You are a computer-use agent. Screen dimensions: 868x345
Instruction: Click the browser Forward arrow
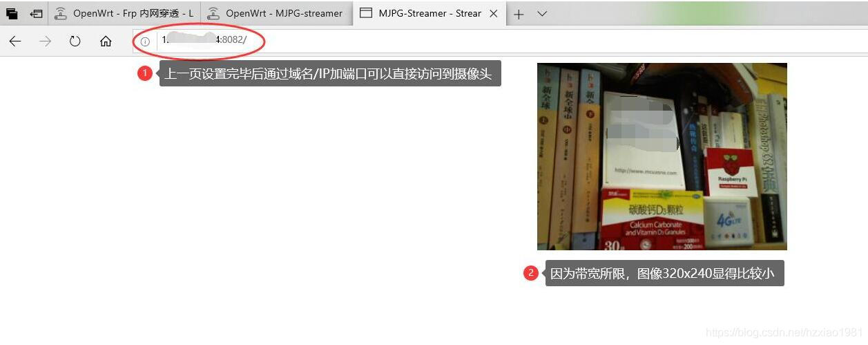(x=46, y=41)
